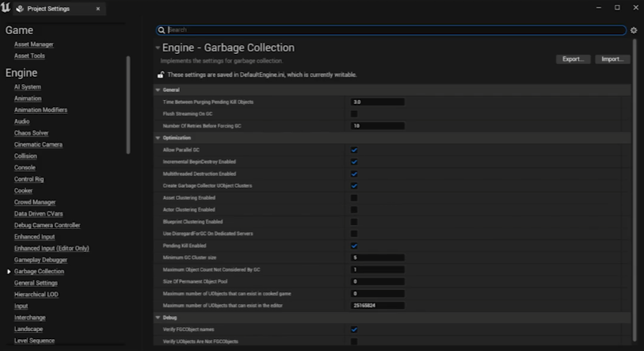
Task: Uncheck Create Garbage Collector UObject Clusters
Action: 354,185
